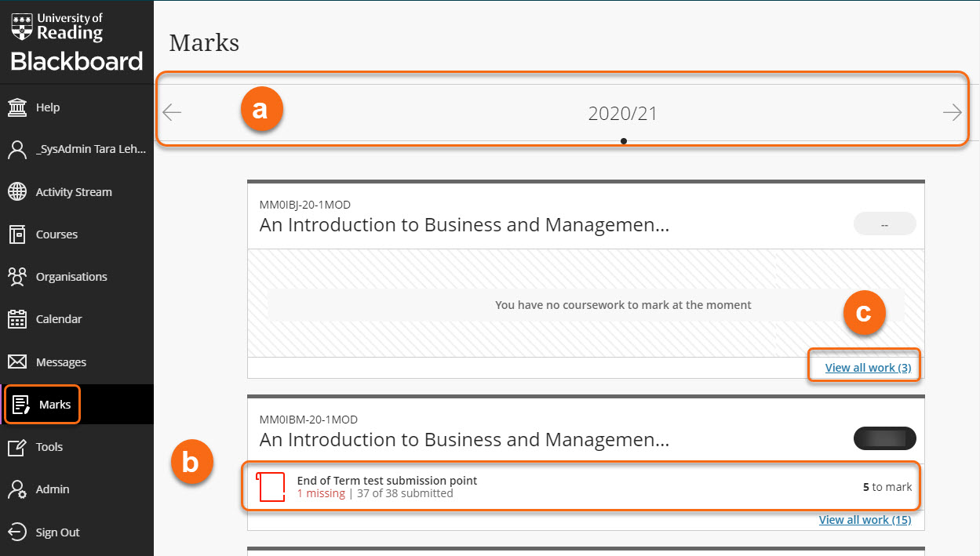Click the Sign Out icon
The image size is (980, 556).
click(17, 532)
